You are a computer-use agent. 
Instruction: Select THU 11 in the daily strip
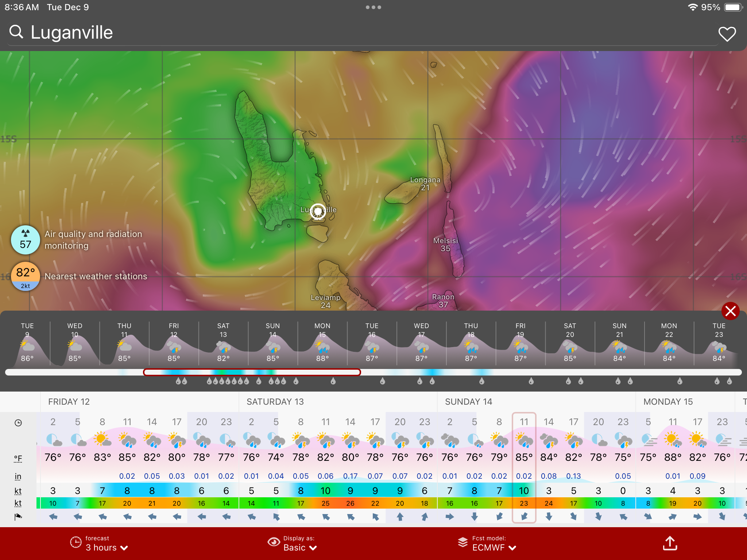coord(124,342)
